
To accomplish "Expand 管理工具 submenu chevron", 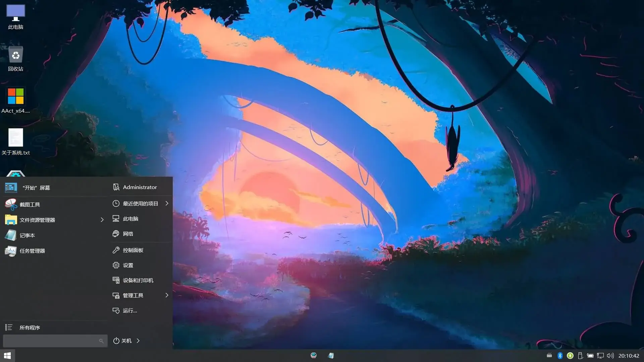I will pos(167,295).
